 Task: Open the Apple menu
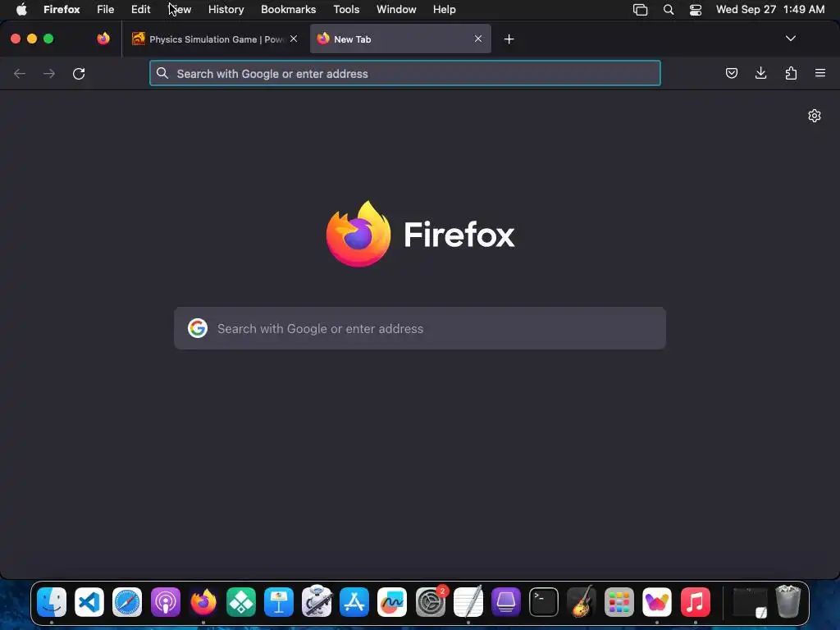(21, 9)
